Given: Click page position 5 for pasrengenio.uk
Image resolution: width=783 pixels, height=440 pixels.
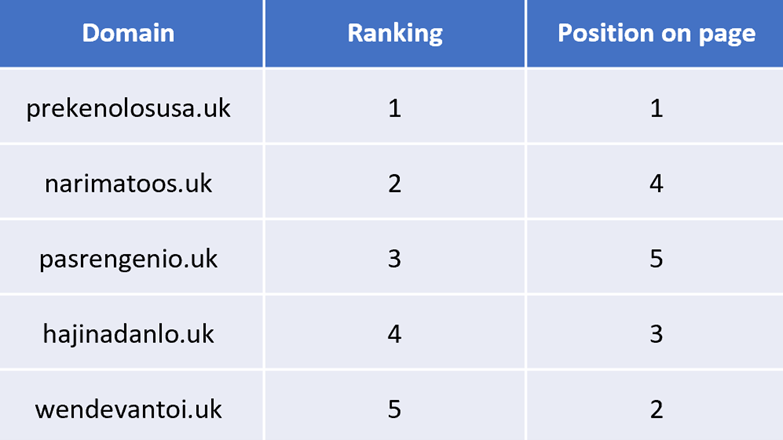Looking at the screenshot, I should [x=656, y=259].
